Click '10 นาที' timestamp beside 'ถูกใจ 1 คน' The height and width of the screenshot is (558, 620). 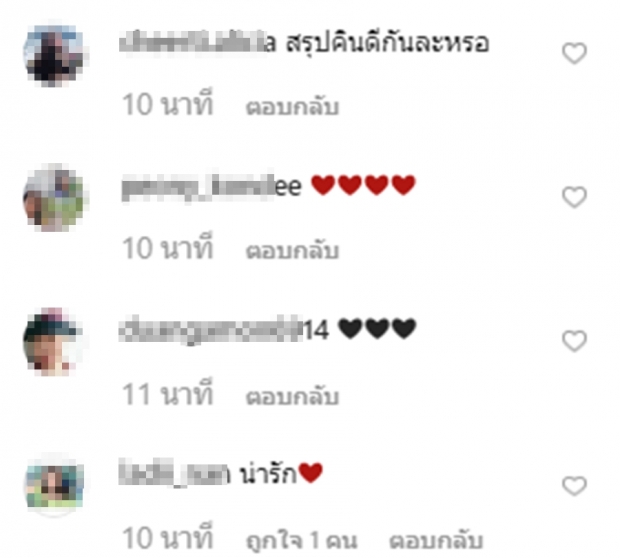[x=168, y=537]
